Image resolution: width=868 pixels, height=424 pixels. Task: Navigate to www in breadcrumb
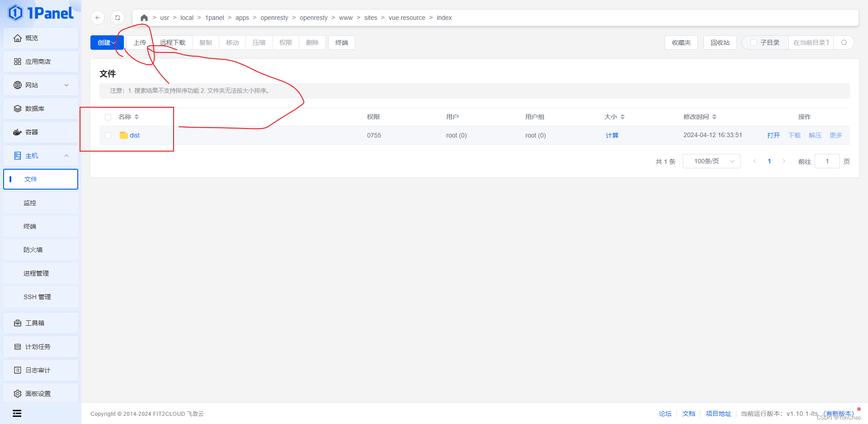(346, 18)
